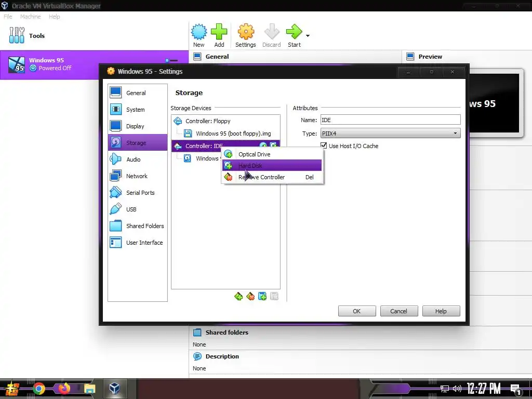This screenshot has width=532, height=399.
Task: Open File Explorer from the taskbar
Action: tap(90, 389)
